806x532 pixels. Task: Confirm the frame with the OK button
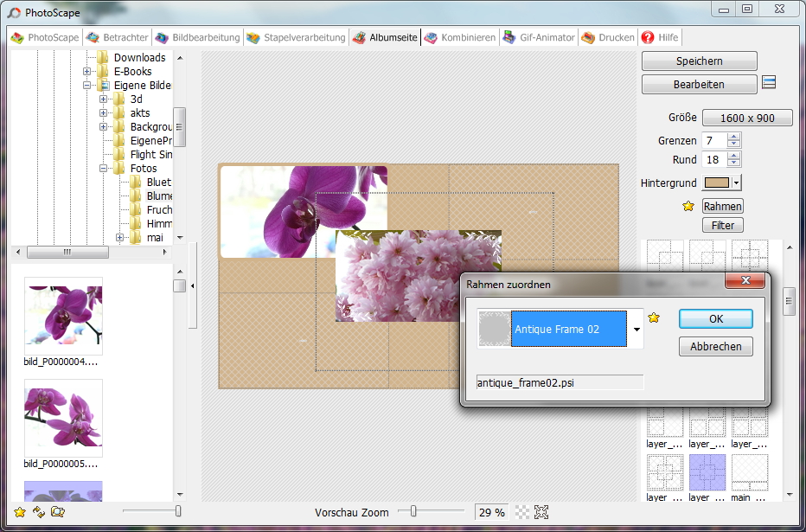coord(715,318)
